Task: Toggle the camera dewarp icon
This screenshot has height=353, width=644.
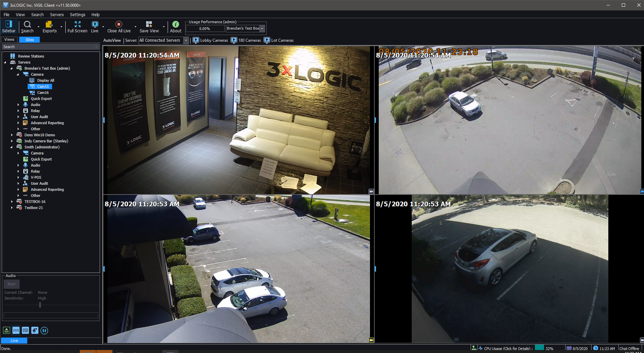Action: [35, 330]
